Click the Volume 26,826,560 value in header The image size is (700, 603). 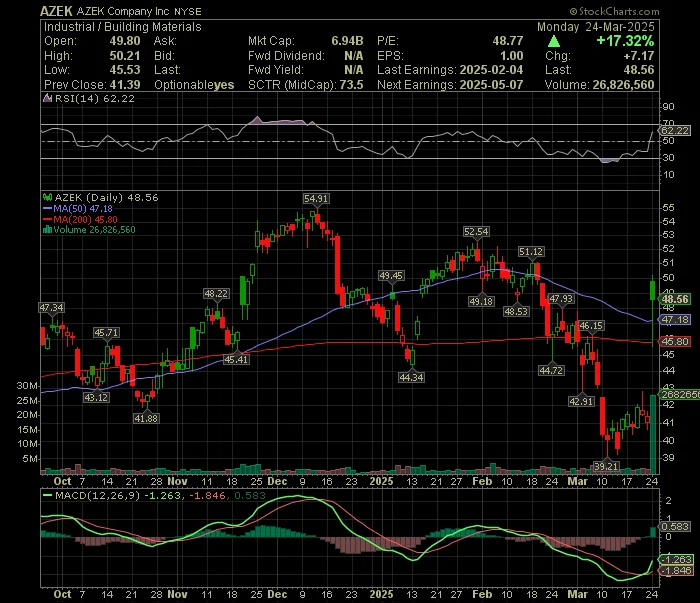click(x=623, y=85)
